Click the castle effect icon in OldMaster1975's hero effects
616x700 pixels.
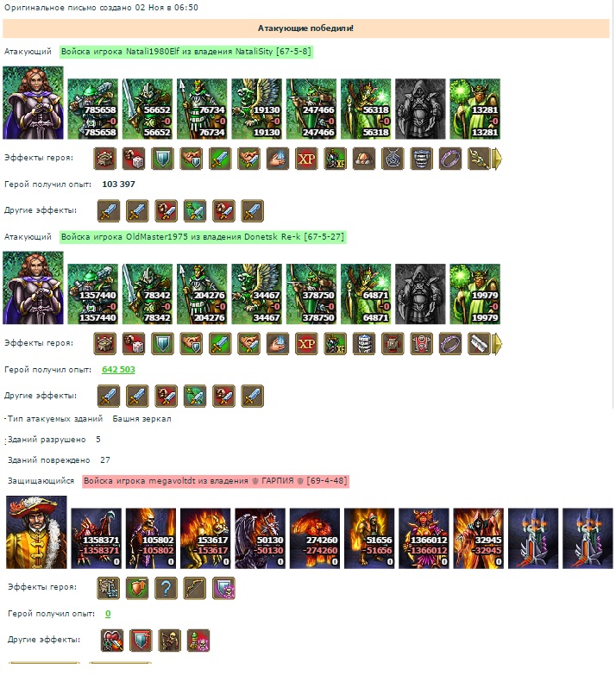click(x=105, y=344)
